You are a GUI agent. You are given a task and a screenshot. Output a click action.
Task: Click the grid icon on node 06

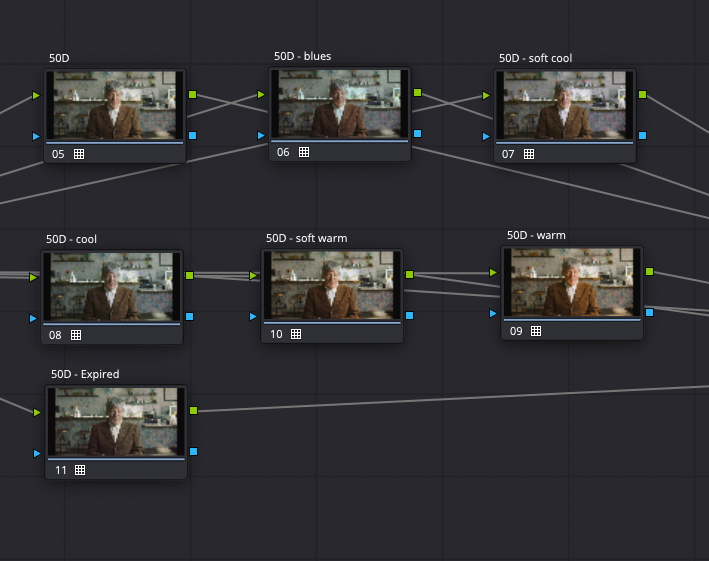pyautogui.click(x=304, y=152)
